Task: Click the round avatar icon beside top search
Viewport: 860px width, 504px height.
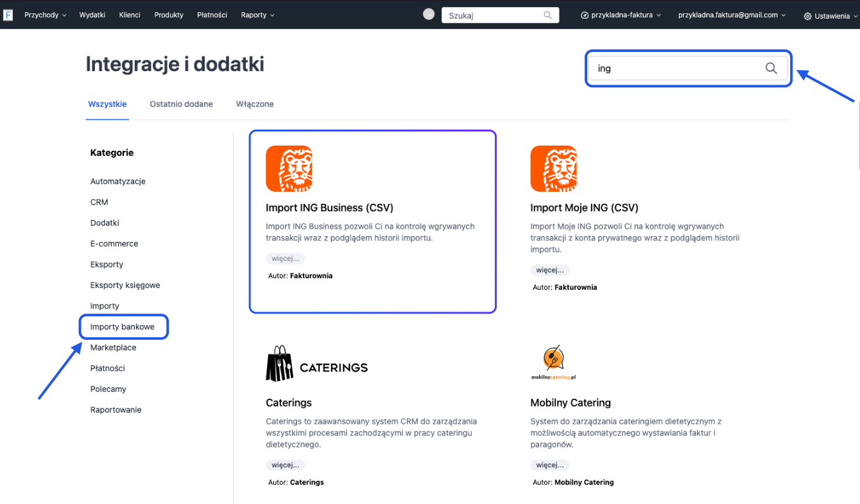Action: point(429,15)
